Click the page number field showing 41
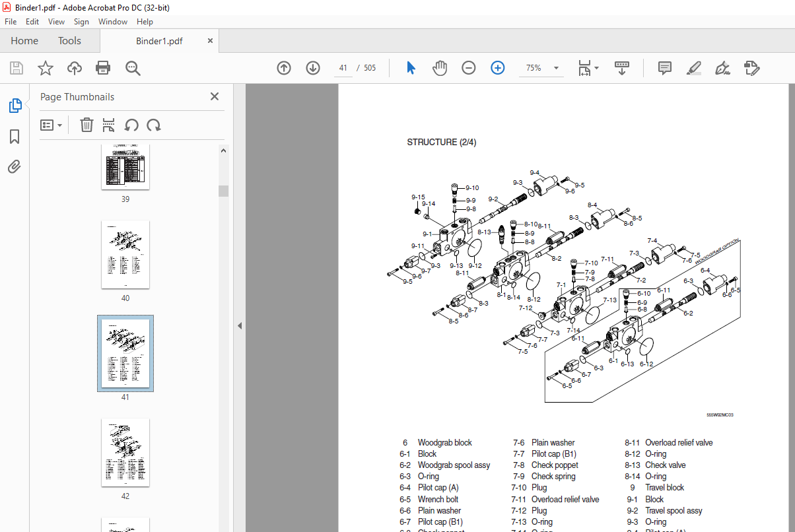The image size is (795, 532). click(x=343, y=68)
